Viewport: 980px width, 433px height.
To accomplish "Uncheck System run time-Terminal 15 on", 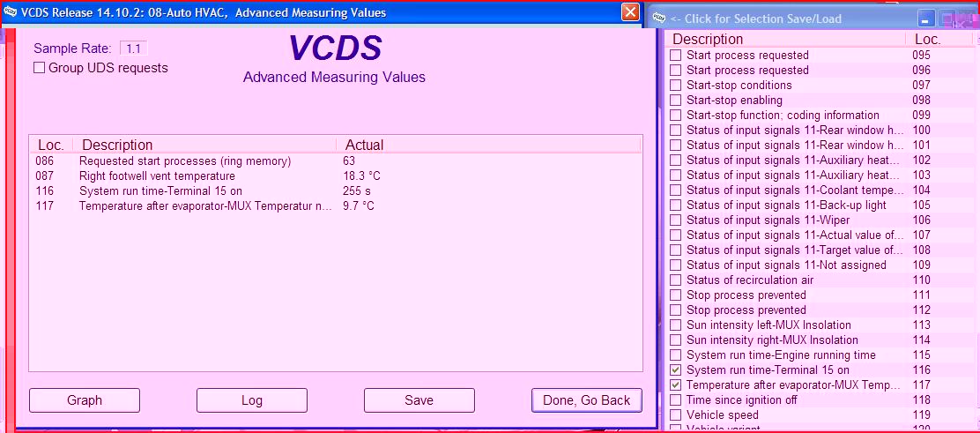I will click(676, 370).
